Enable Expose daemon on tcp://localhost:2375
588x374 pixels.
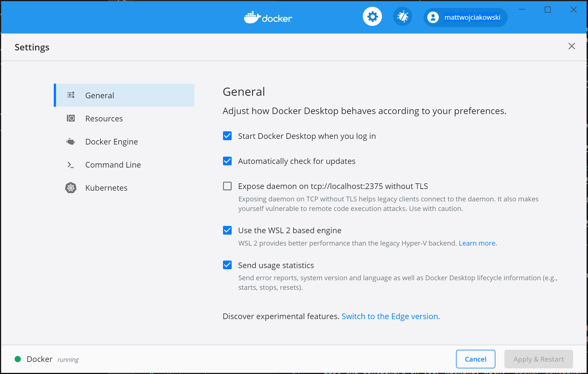click(x=227, y=186)
